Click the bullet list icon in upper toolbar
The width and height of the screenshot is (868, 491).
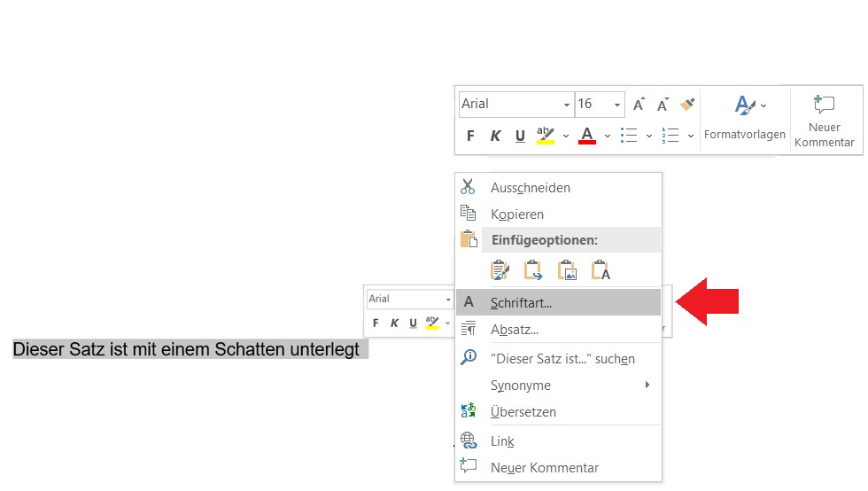point(629,136)
